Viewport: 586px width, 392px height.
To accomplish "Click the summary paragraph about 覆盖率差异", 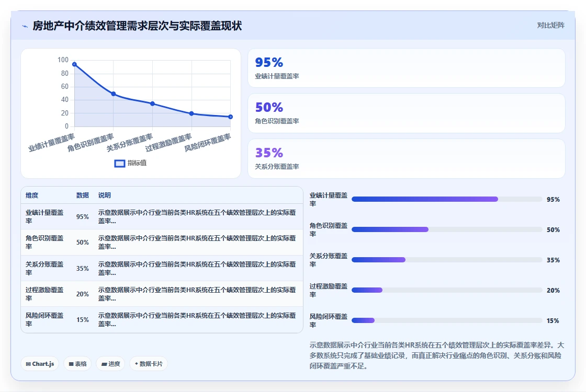I will [x=436, y=355].
